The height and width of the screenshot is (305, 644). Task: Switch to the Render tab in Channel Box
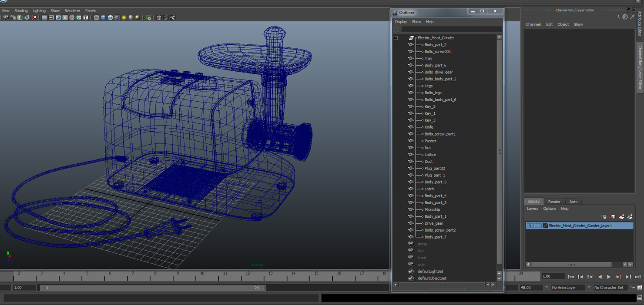(554, 201)
